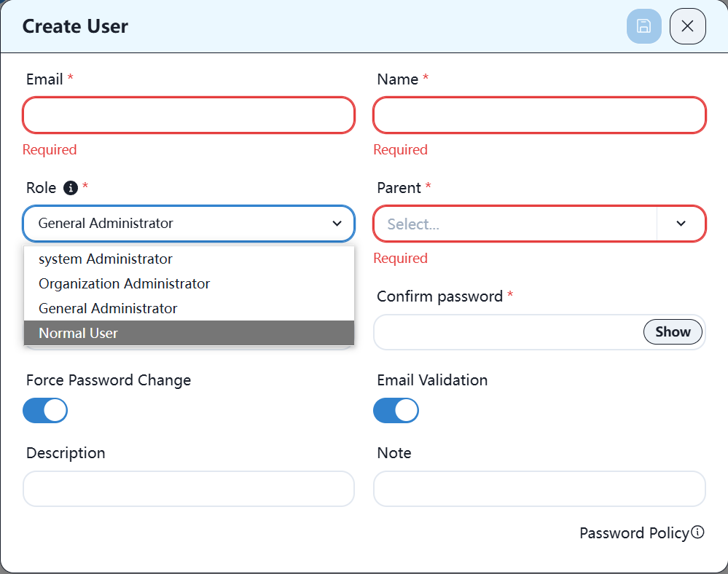The width and height of the screenshot is (728, 574).
Task: Open the Parent select dropdown
Action: point(515,224)
